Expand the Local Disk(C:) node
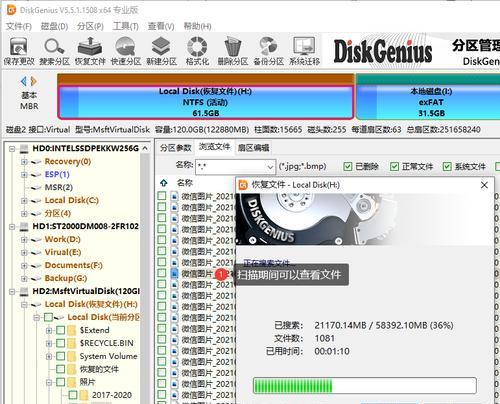The height and width of the screenshot is (404, 500). tap(24, 201)
